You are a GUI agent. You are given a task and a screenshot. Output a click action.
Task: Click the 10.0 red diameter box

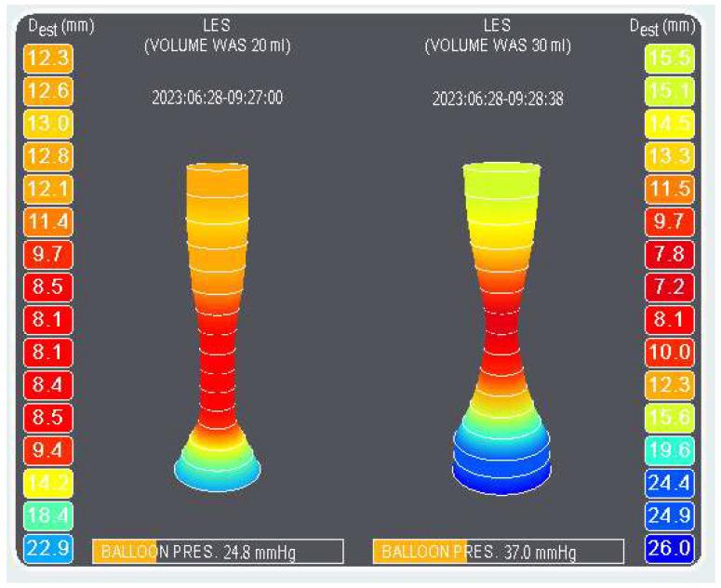pos(669,352)
